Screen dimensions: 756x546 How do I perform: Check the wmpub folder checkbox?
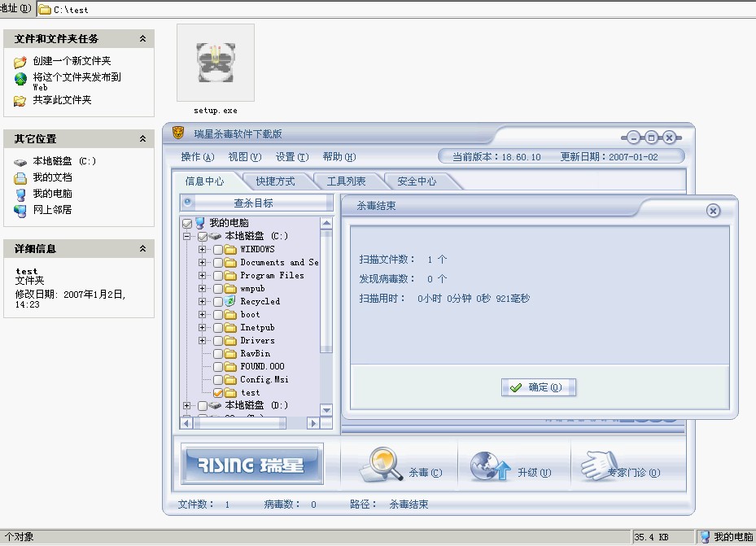click(218, 289)
